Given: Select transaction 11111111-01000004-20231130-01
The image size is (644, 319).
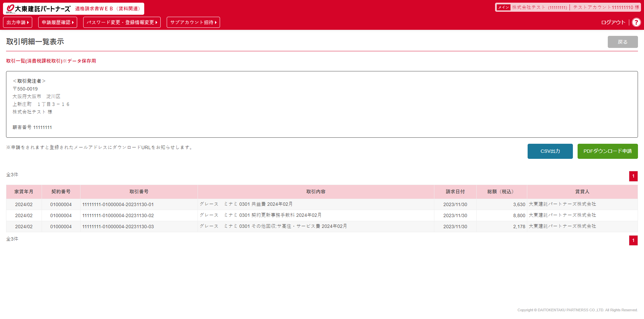Looking at the screenshot, I should (x=118, y=204).
